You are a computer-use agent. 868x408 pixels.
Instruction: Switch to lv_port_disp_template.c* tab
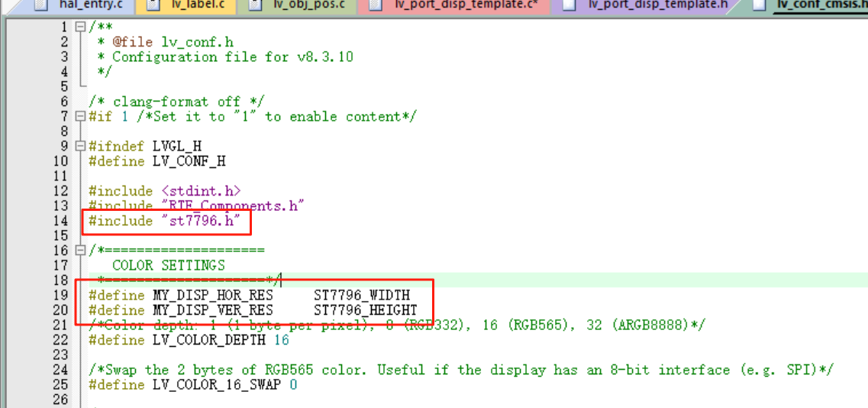tap(456, 5)
